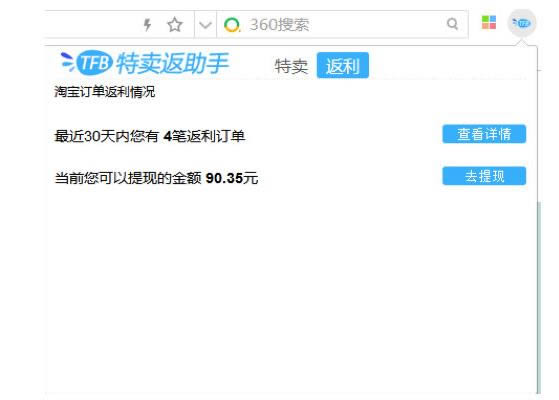Switch to the 特卖 tab
This screenshot has height=400, width=559.
[x=291, y=66]
